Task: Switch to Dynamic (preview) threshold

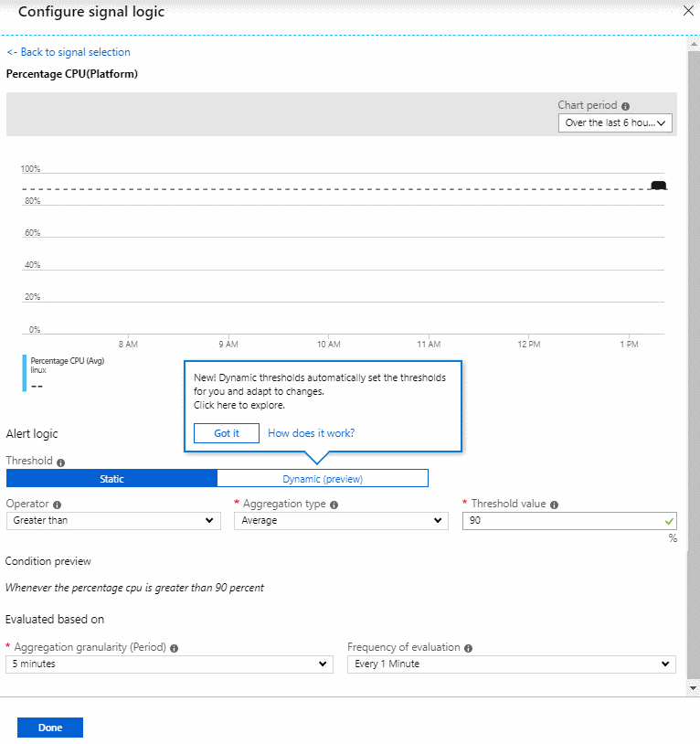Action: click(x=323, y=478)
